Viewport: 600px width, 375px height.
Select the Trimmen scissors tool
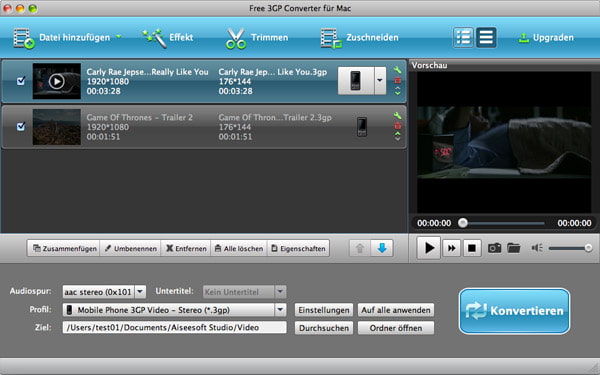point(235,38)
